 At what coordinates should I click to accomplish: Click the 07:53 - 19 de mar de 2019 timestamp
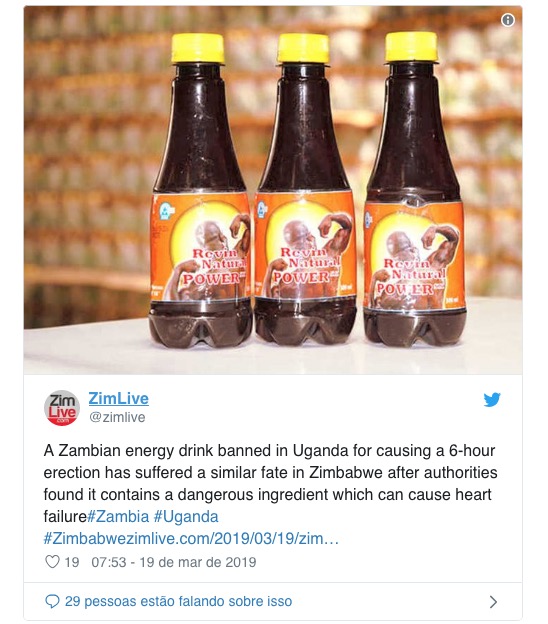pyautogui.click(x=174, y=562)
